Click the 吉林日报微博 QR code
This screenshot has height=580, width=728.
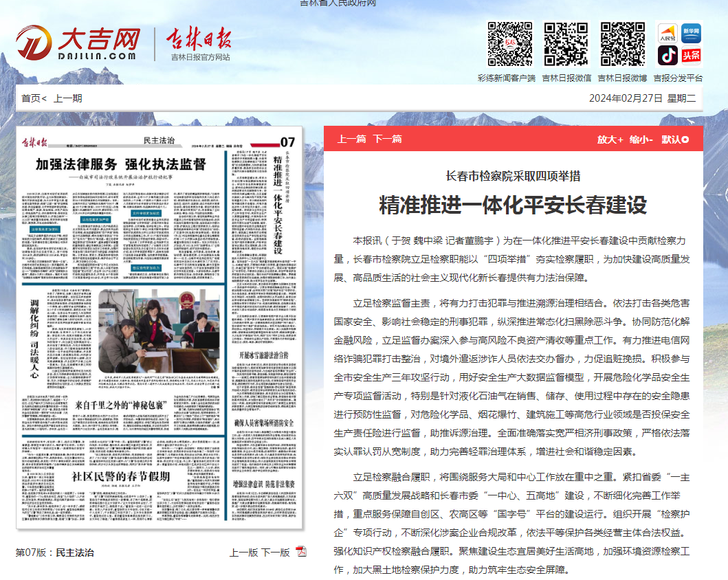[620, 43]
